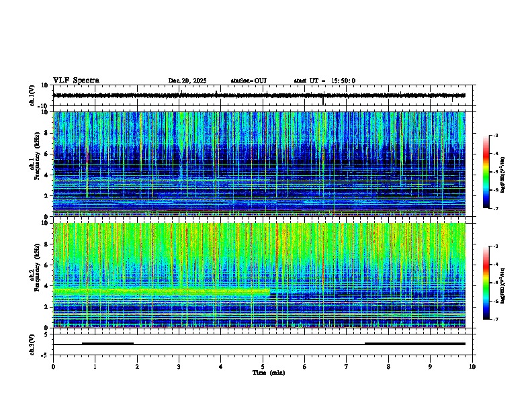532x411 pixels.
Task: Click the ch.2 spectrogram color bar
Action: 486,283
